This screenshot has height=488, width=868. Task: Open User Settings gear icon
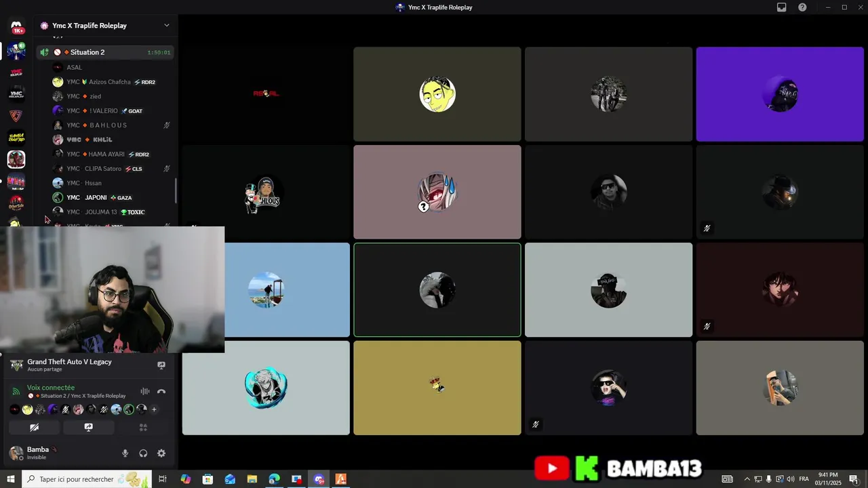(x=161, y=453)
